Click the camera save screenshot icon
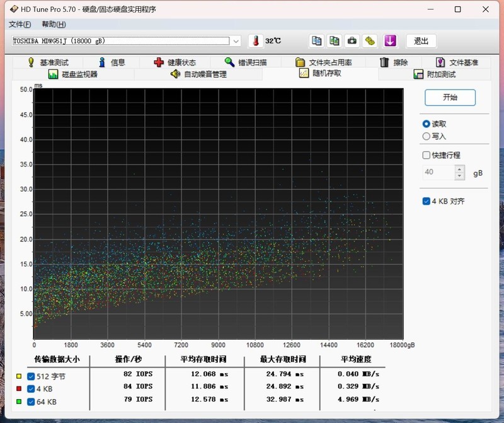 point(352,41)
